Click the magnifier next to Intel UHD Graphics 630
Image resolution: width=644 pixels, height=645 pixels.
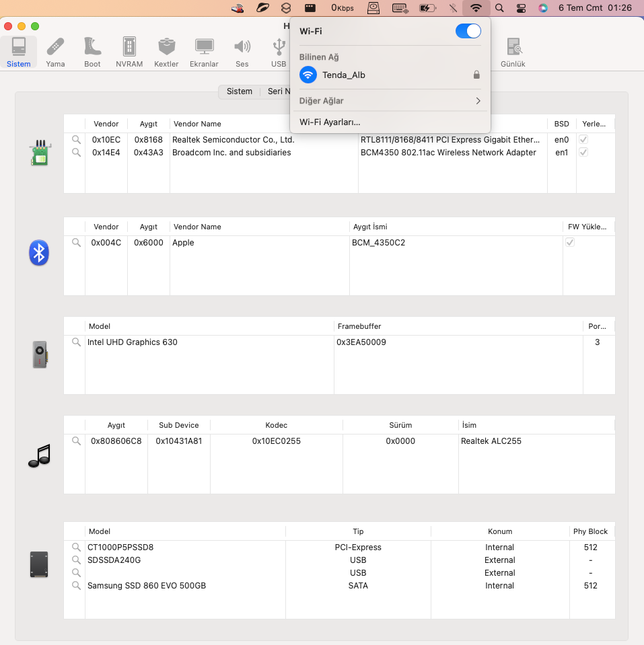pyautogui.click(x=77, y=342)
